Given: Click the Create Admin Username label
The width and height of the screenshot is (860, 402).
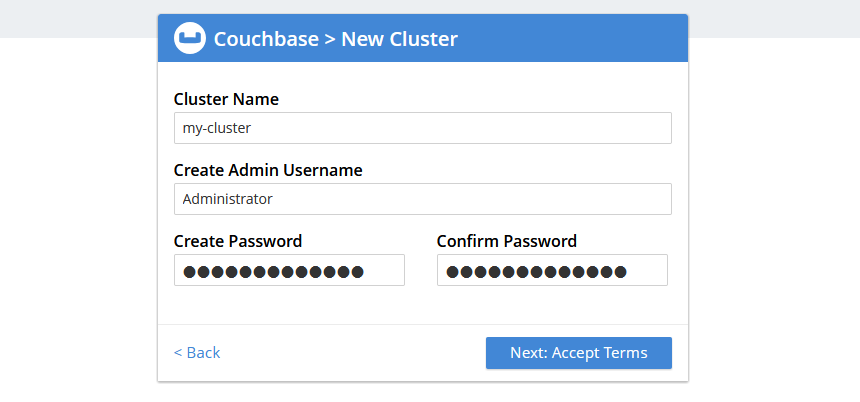Looking at the screenshot, I should coord(268,170).
